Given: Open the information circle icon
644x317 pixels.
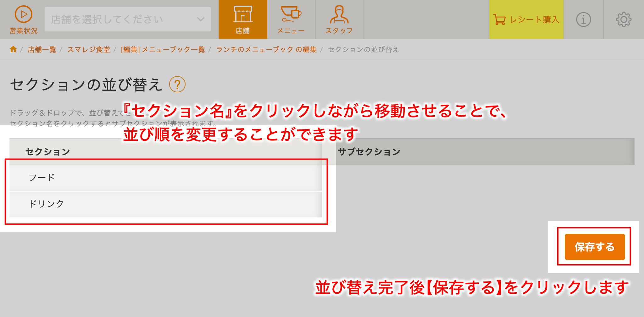Looking at the screenshot, I should point(583,19).
